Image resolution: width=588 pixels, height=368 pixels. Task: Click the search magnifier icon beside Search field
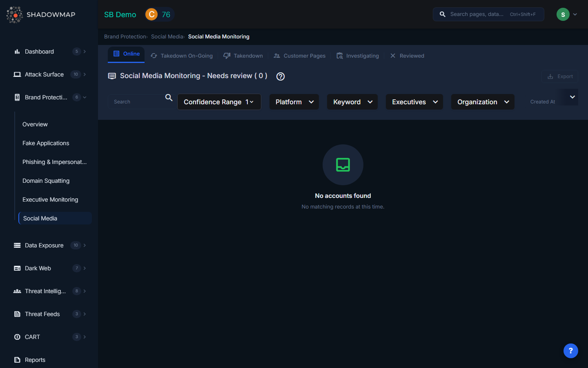point(169,98)
